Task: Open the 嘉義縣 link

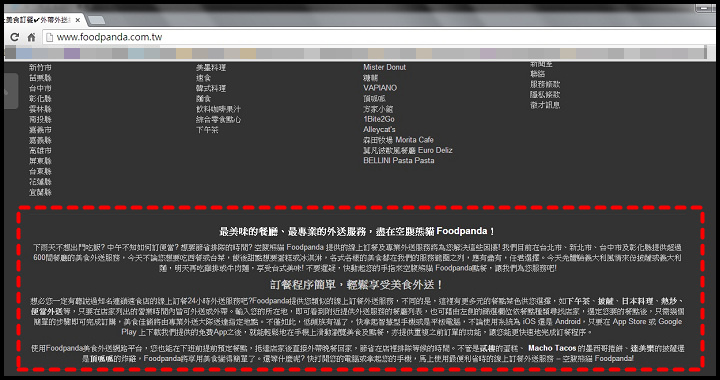Action: pyautogui.click(x=40, y=140)
